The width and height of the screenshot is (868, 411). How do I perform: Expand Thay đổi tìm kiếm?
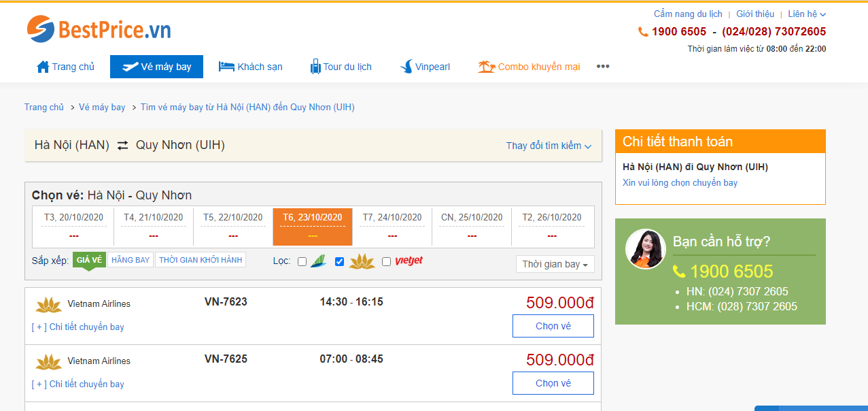pos(549,146)
